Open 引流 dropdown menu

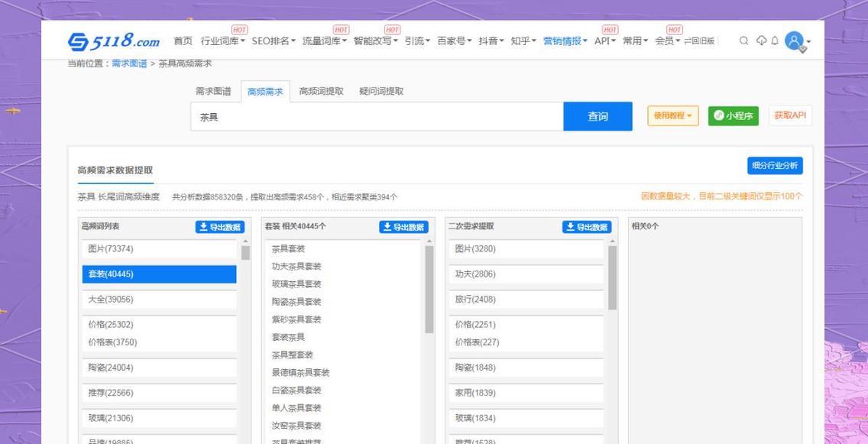[417, 41]
